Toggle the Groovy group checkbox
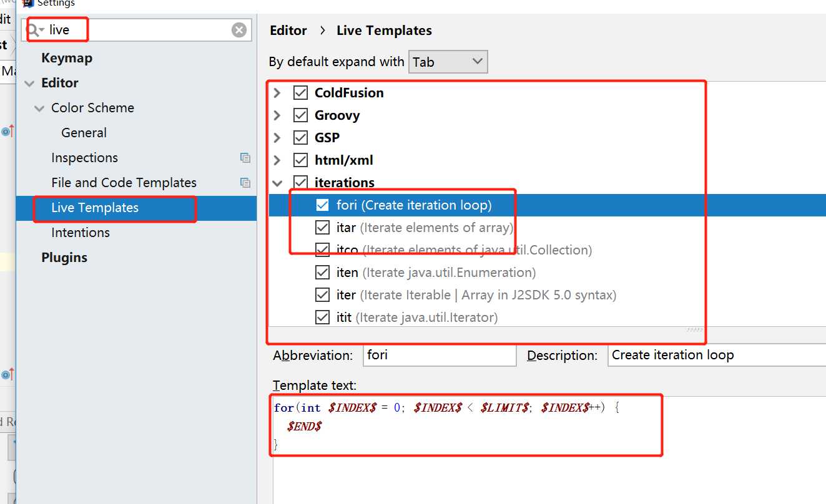The image size is (826, 504). tap(300, 115)
